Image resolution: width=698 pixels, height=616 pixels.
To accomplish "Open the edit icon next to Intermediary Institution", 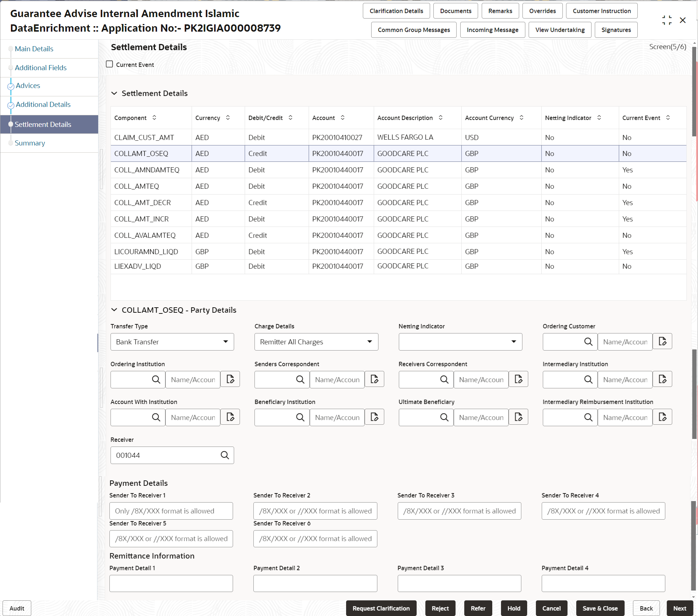I will click(x=662, y=379).
